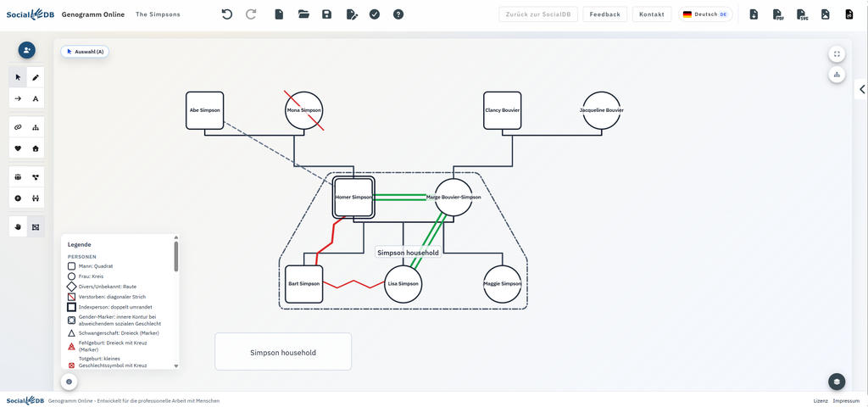This screenshot has width=868, height=407.
Task: Export the genogram as image
Action: [826, 14]
